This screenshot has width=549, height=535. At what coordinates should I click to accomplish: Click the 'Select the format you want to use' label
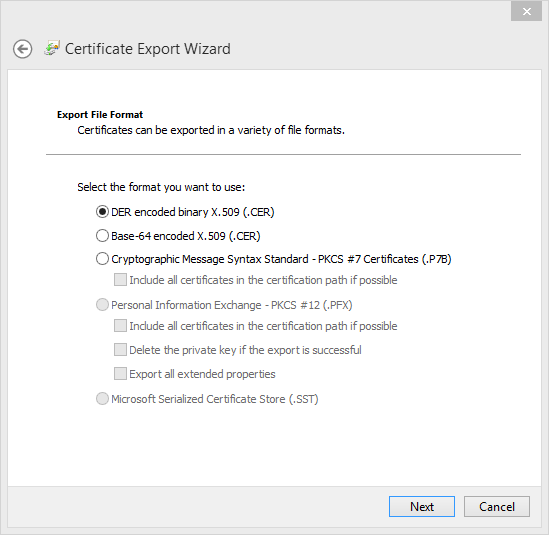tap(161, 187)
